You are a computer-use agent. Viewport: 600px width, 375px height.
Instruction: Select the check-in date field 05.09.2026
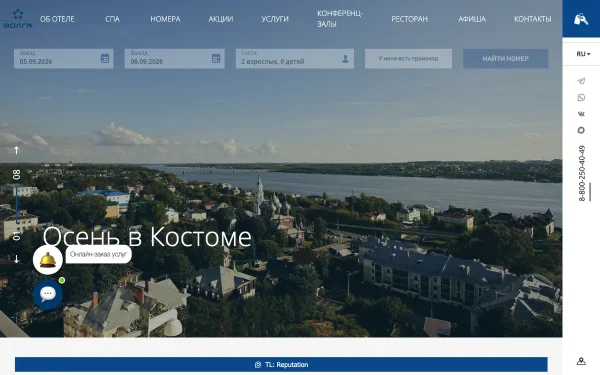click(x=64, y=59)
